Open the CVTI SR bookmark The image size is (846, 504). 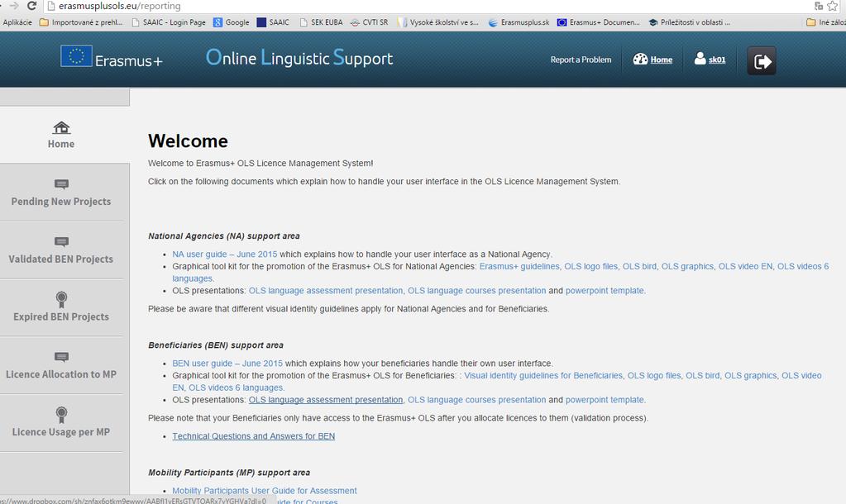(x=369, y=22)
